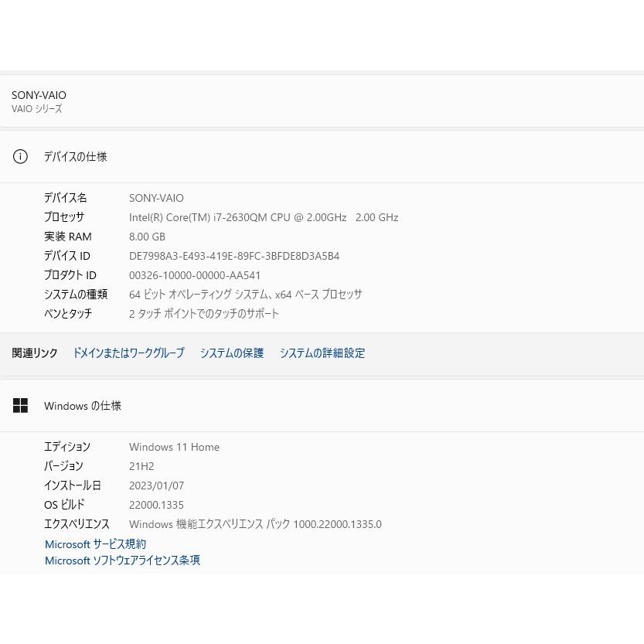Click the デバイス ID value string
Screen dimensions: 644x644
coord(233,256)
